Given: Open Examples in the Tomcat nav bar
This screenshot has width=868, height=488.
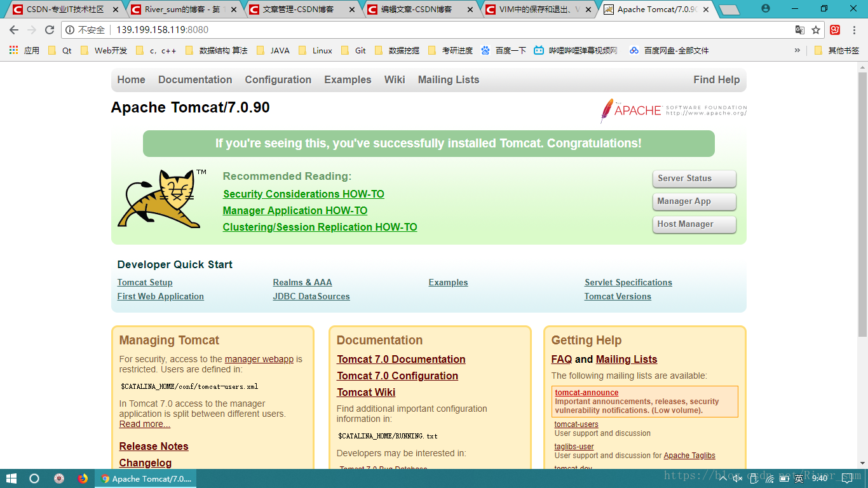Looking at the screenshot, I should tap(348, 79).
